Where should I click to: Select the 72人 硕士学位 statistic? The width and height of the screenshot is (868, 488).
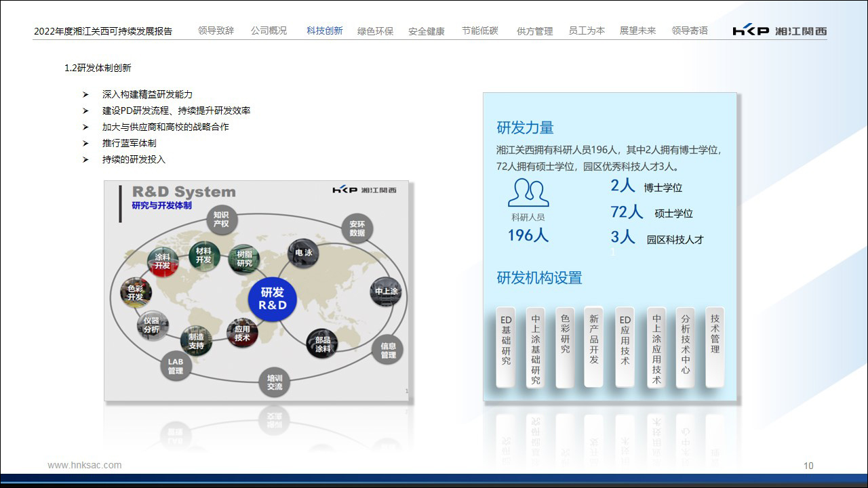[x=652, y=212]
